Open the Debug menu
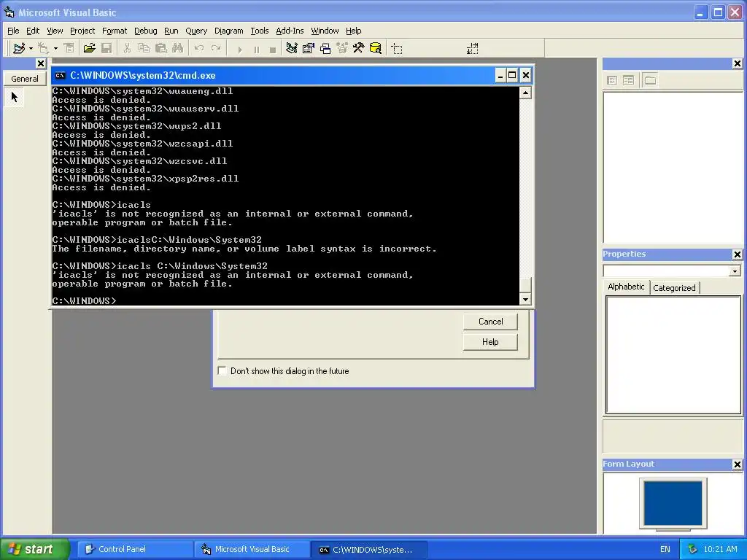This screenshot has width=747, height=560. [x=145, y=31]
